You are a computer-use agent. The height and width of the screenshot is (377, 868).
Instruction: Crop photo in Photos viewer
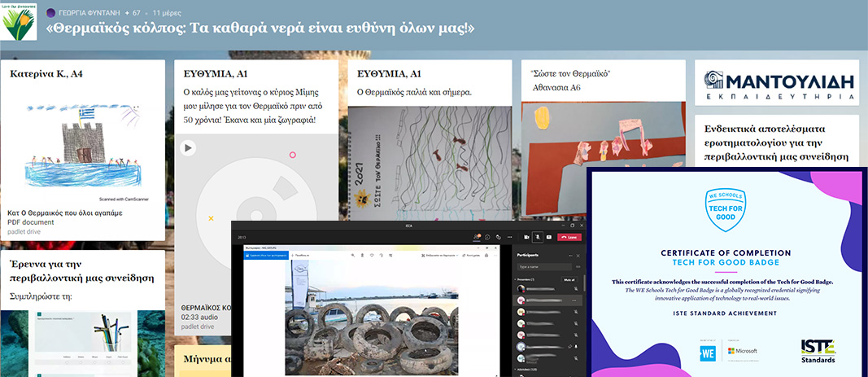pos(390,255)
